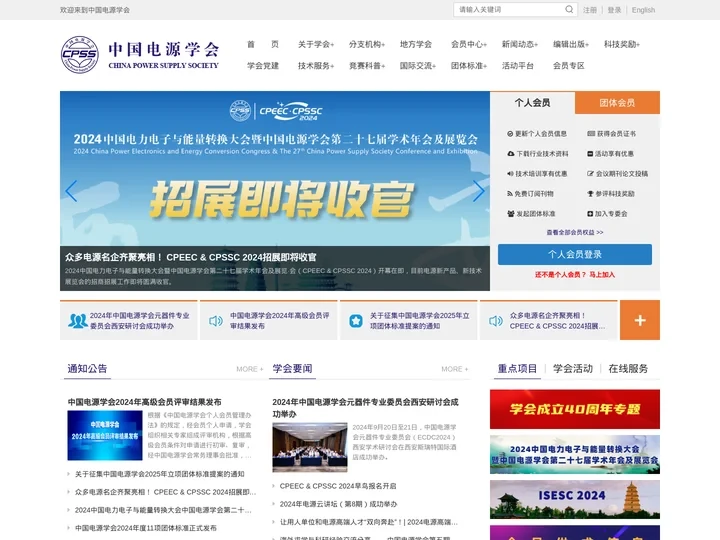Open 编辑出版 dropdown menu
Screen dimensions: 720x540
click(x=571, y=44)
